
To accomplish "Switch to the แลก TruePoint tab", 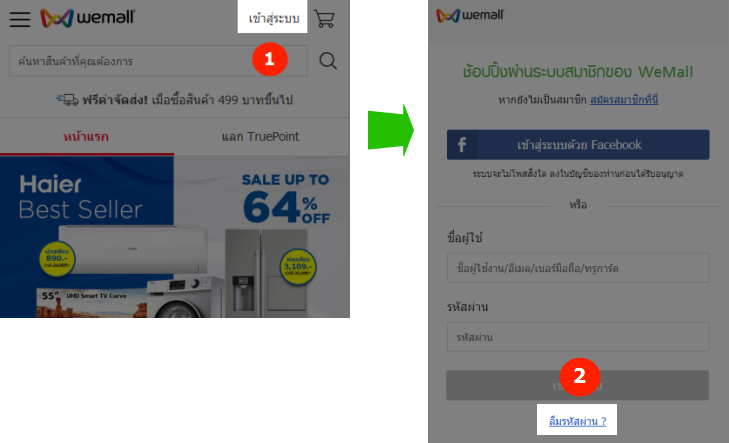I will pyautogui.click(x=260, y=137).
